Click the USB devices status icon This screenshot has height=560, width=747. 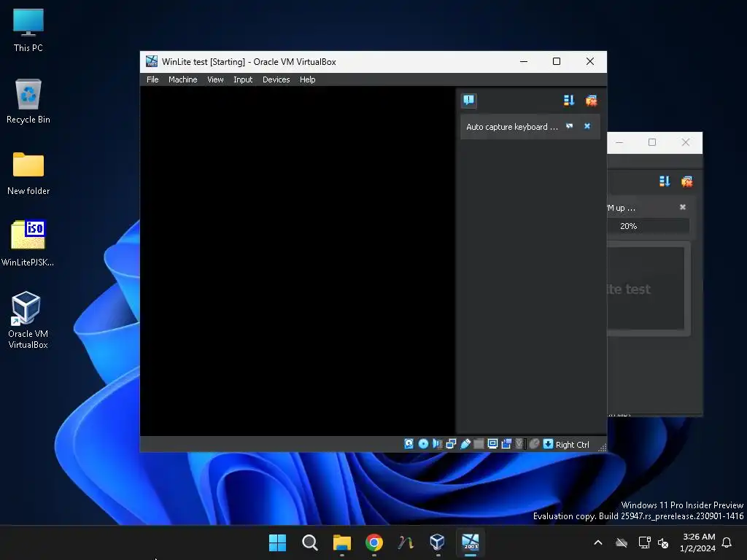(465, 444)
